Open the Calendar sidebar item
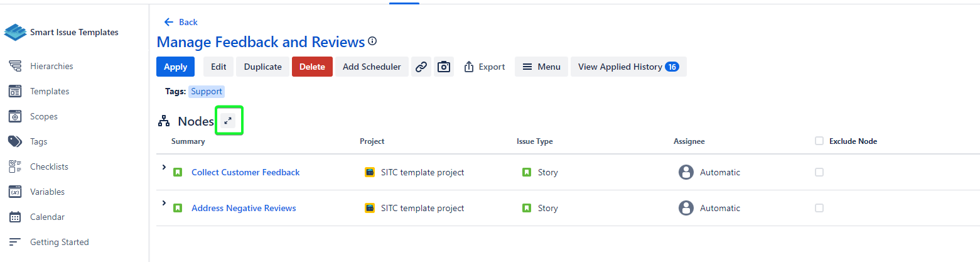This screenshot has width=980, height=262. coord(47,217)
